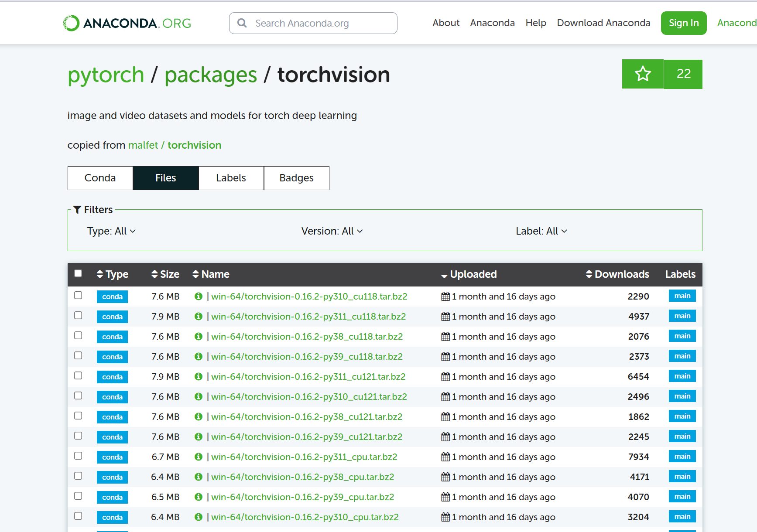Open the Anaconda nav link
This screenshot has height=532, width=757.
tap(492, 23)
